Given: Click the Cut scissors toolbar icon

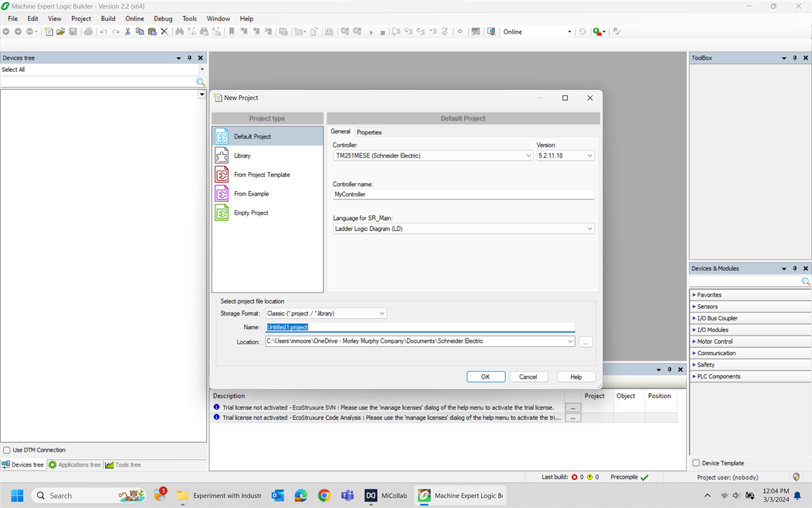Looking at the screenshot, I should (128, 31).
